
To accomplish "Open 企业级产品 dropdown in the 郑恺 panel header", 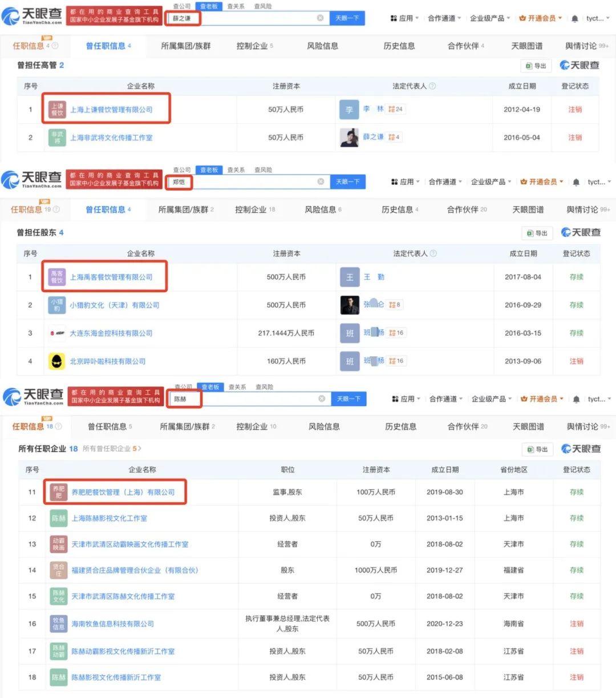I will click(x=491, y=182).
